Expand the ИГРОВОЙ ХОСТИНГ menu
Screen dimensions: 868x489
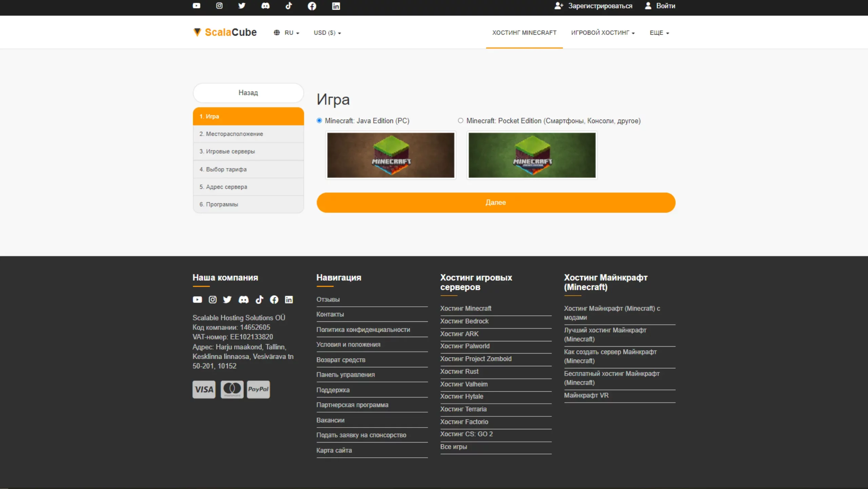point(603,33)
